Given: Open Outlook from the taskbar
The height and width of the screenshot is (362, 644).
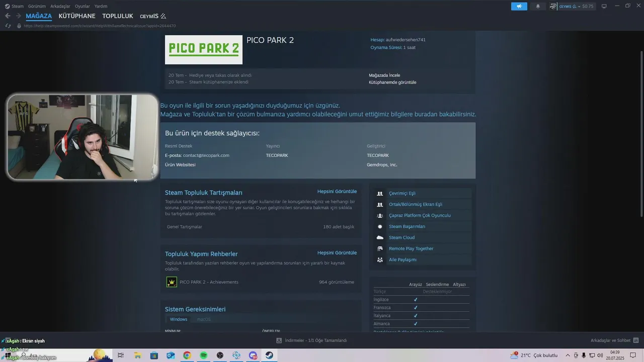Looking at the screenshot, I should [x=171, y=355].
